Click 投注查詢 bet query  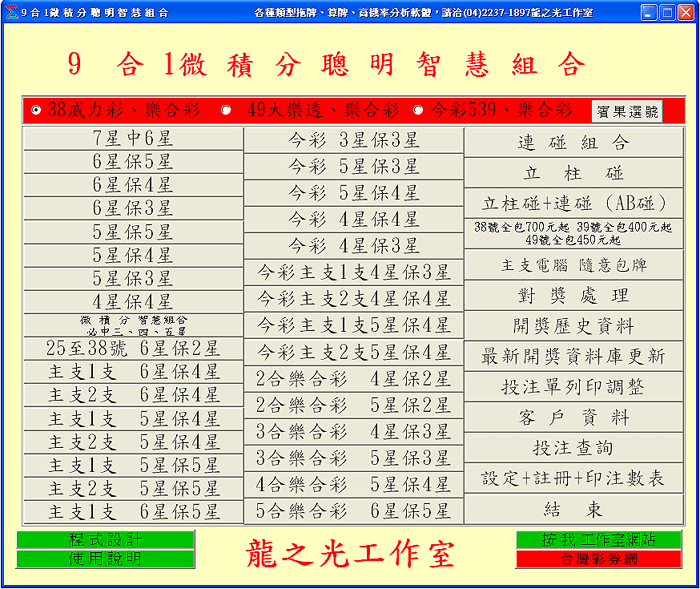(x=574, y=448)
